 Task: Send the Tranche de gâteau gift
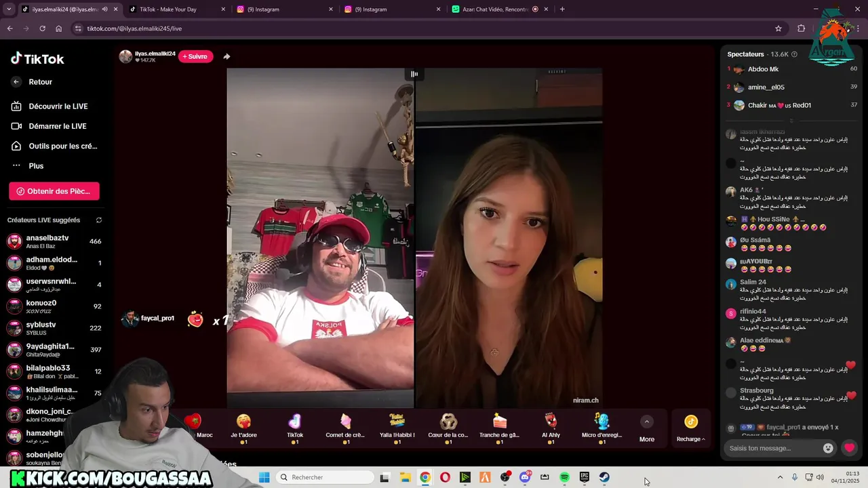500,428
